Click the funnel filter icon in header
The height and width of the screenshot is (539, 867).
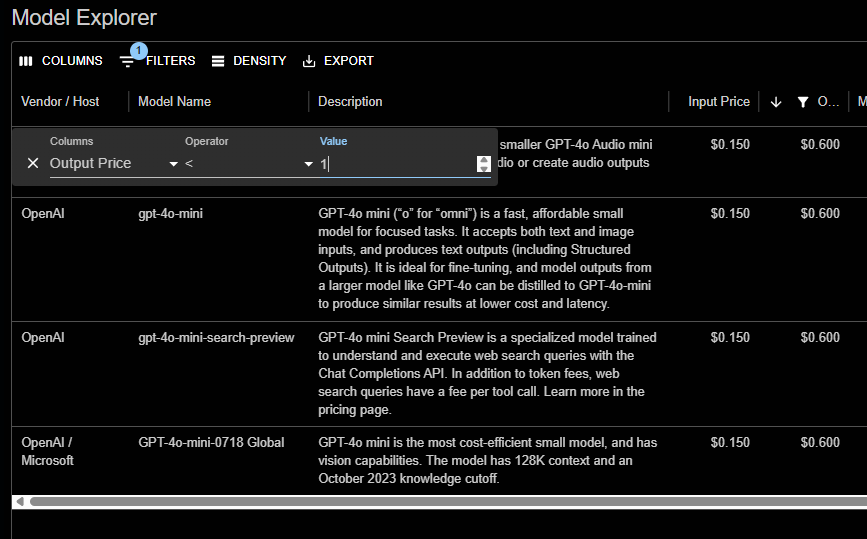click(803, 102)
